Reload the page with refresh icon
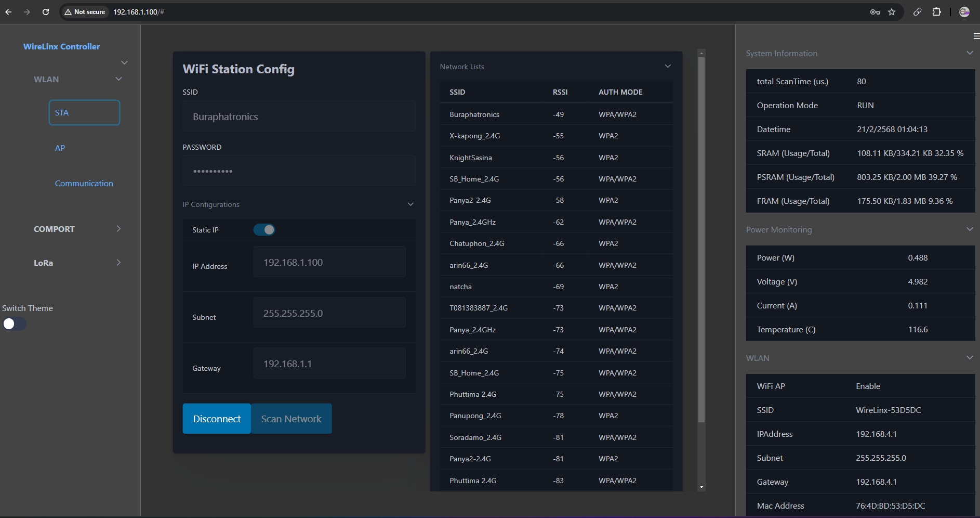The width and height of the screenshot is (980, 518). tap(46, 12)
